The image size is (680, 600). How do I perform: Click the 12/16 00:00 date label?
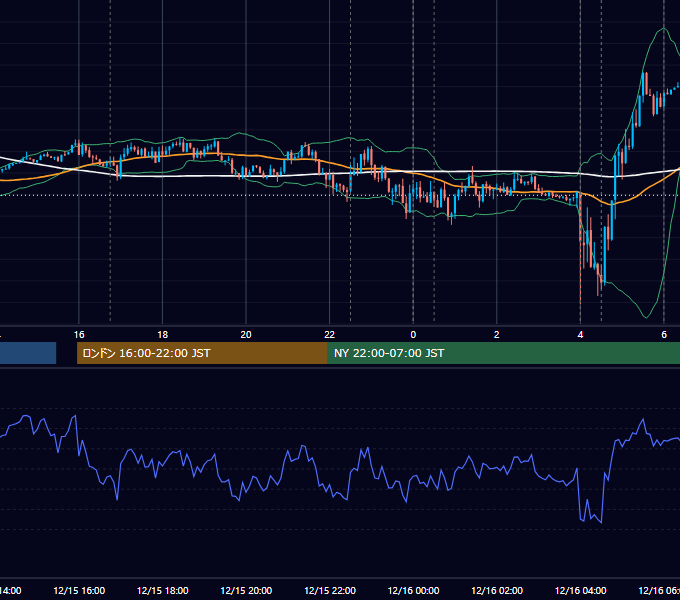(413, 590)
